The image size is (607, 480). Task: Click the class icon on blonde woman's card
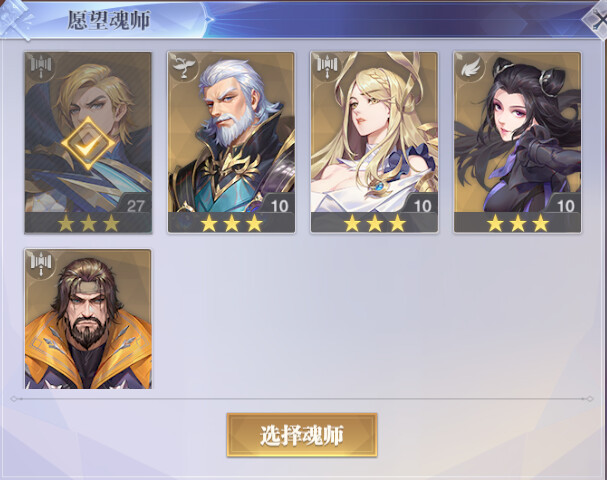pos(327,67)
